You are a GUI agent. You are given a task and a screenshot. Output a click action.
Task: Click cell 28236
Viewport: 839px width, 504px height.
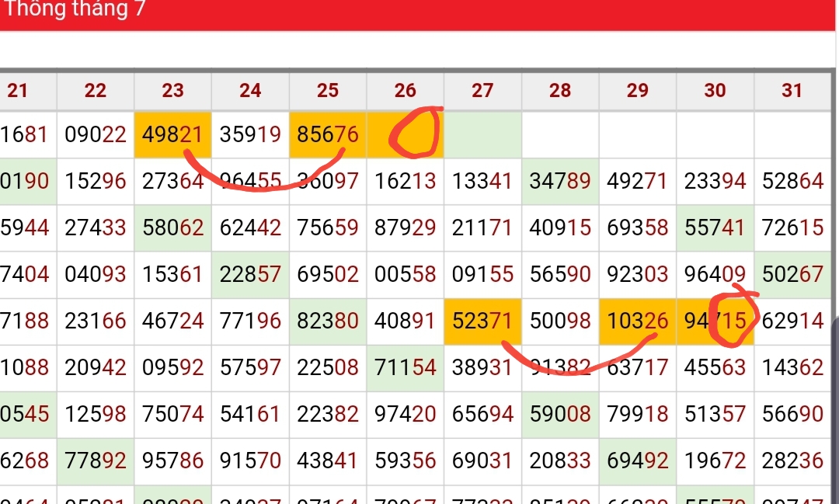pyautogui.click(x=792, y=461)
